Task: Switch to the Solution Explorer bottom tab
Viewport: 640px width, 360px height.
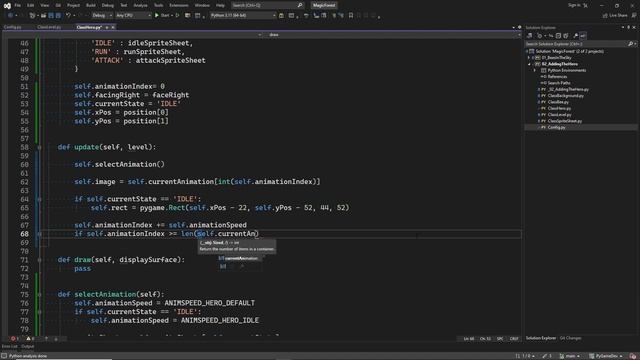Action: tap(540, 338)
